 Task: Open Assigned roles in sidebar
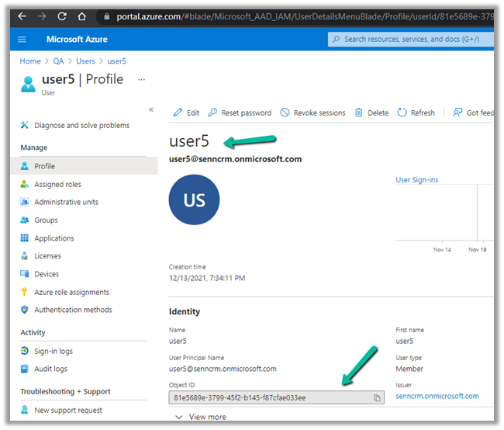coord(57,184)
